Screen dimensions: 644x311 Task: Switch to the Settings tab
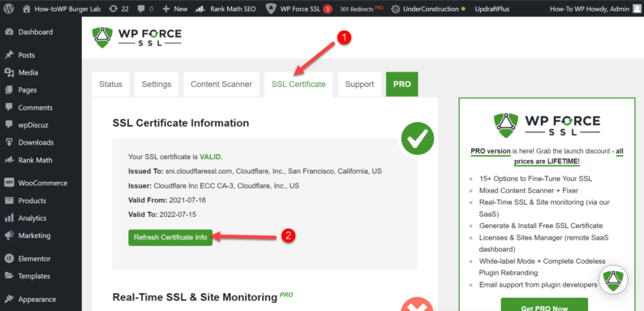(157, 84)
